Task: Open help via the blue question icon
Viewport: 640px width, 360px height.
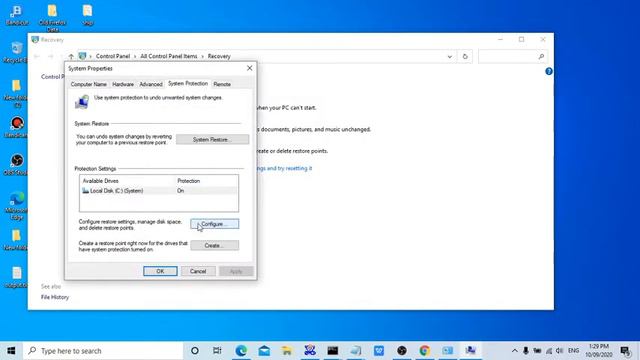Action: tap(549, 71)
